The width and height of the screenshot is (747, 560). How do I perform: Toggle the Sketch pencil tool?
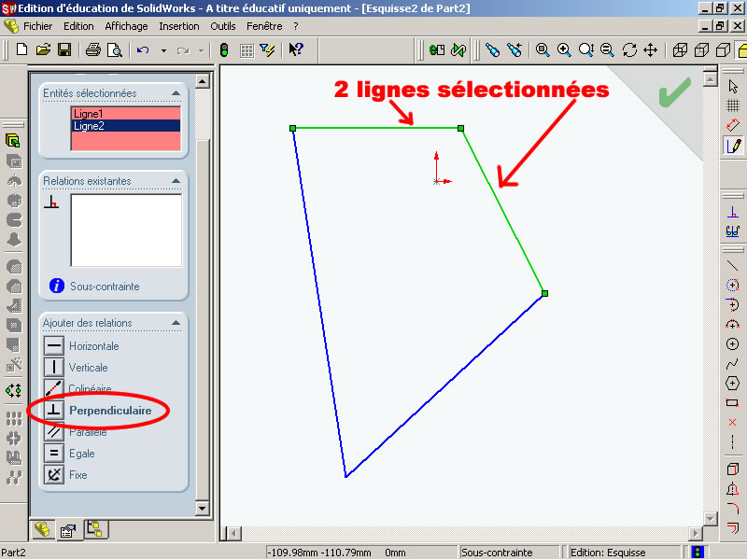click(x=733, y=146)
